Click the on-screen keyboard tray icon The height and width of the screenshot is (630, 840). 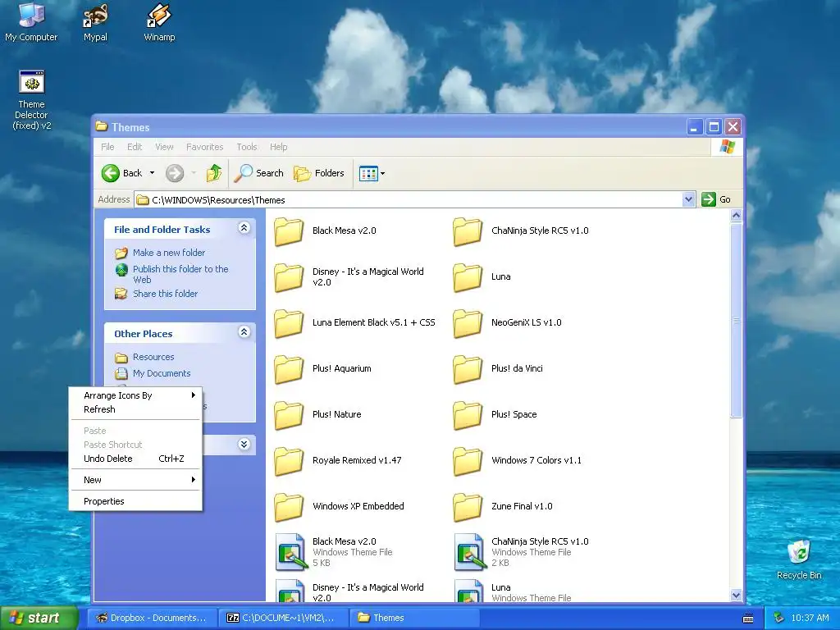pyautogui.click(x=748, y=619)
